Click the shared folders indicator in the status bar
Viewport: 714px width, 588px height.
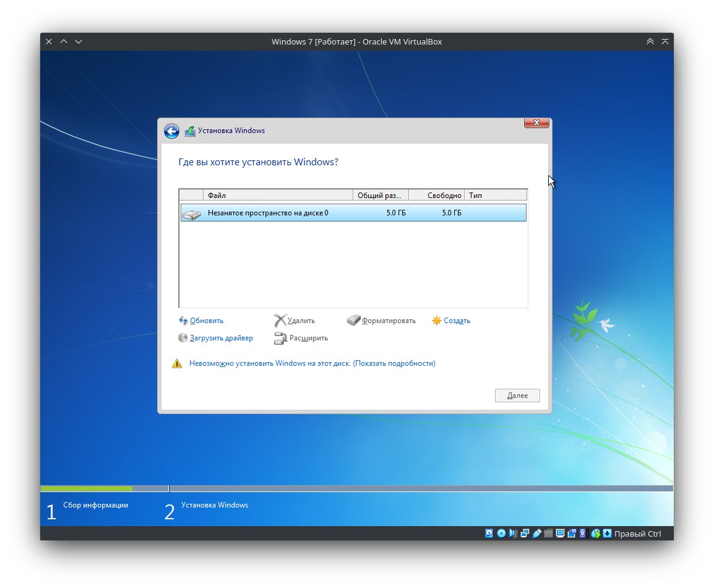tap(548, 534)
